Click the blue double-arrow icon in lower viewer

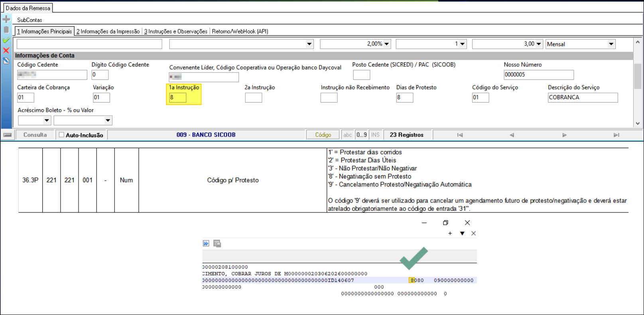(206, 244)
